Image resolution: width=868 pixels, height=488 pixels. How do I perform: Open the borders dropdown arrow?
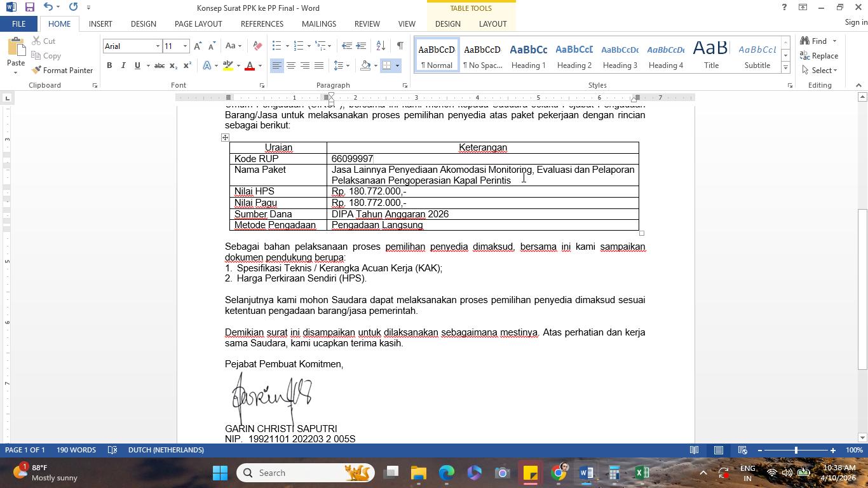(x=397, y=66)
